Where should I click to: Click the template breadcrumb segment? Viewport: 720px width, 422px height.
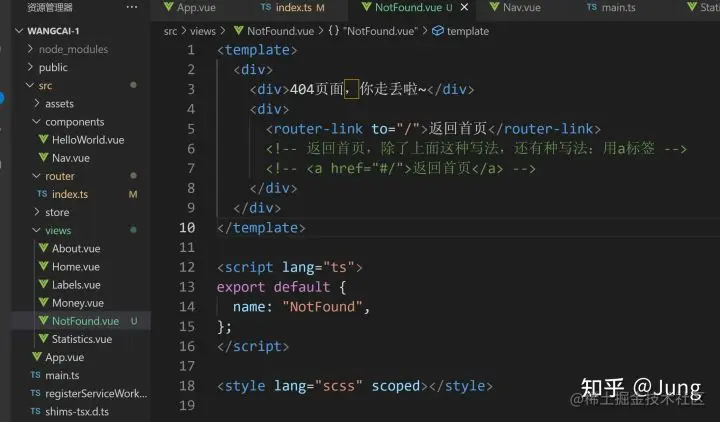coord(467,31)
